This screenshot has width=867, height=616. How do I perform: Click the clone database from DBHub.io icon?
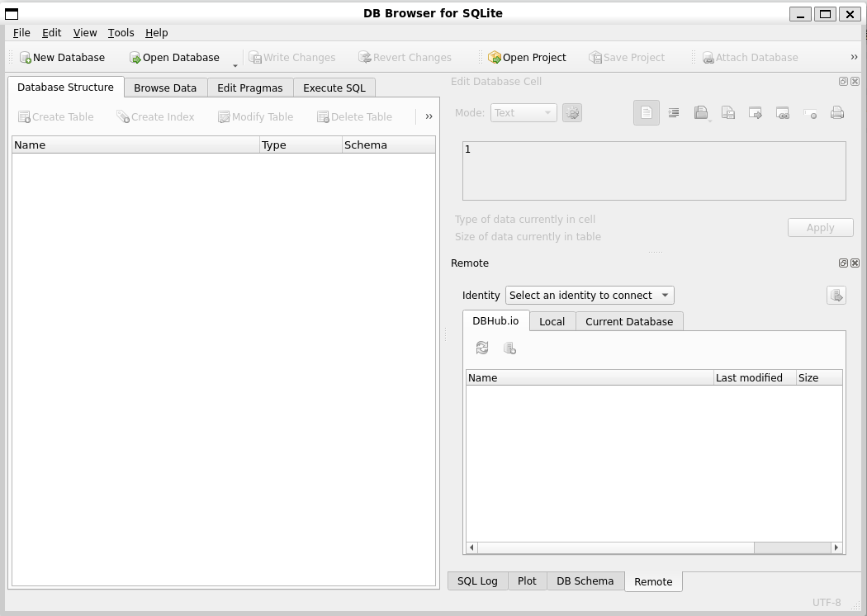point(509,348)
